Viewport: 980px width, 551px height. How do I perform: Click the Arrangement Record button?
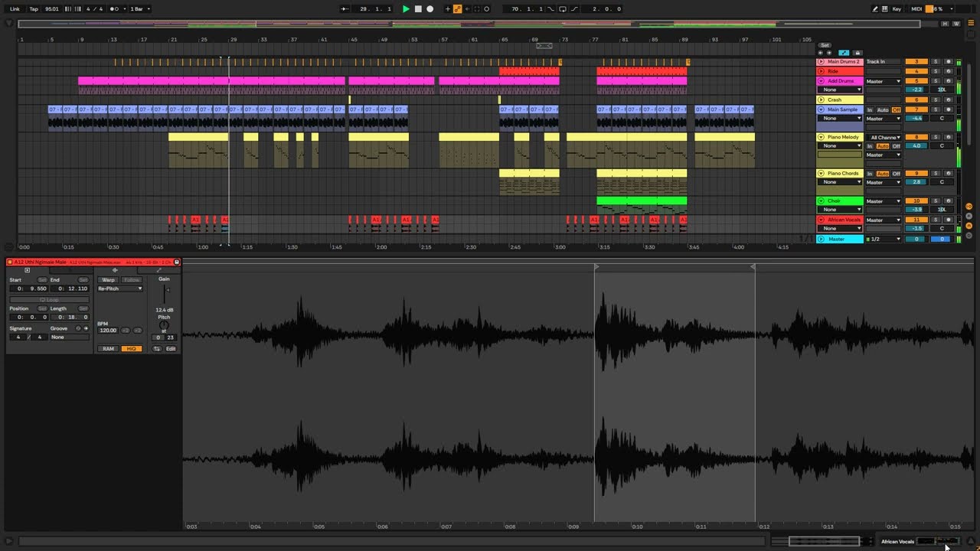click(x=430, y=9)
